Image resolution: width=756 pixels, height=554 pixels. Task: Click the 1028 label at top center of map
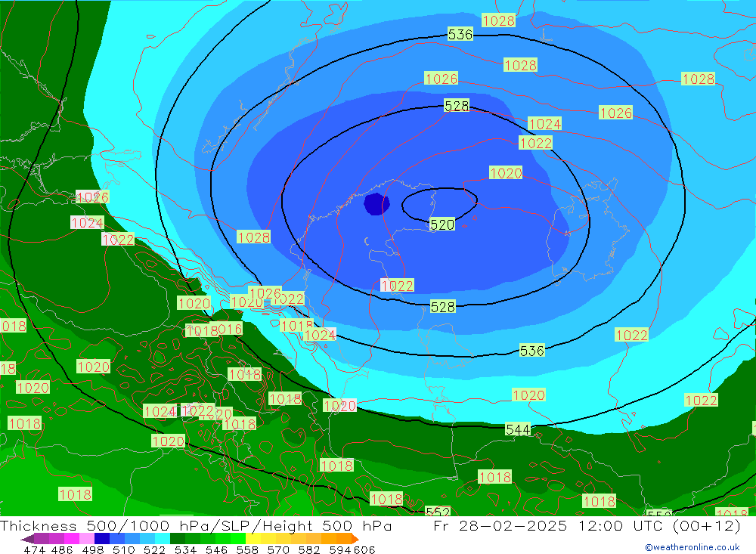pos(498,20)
